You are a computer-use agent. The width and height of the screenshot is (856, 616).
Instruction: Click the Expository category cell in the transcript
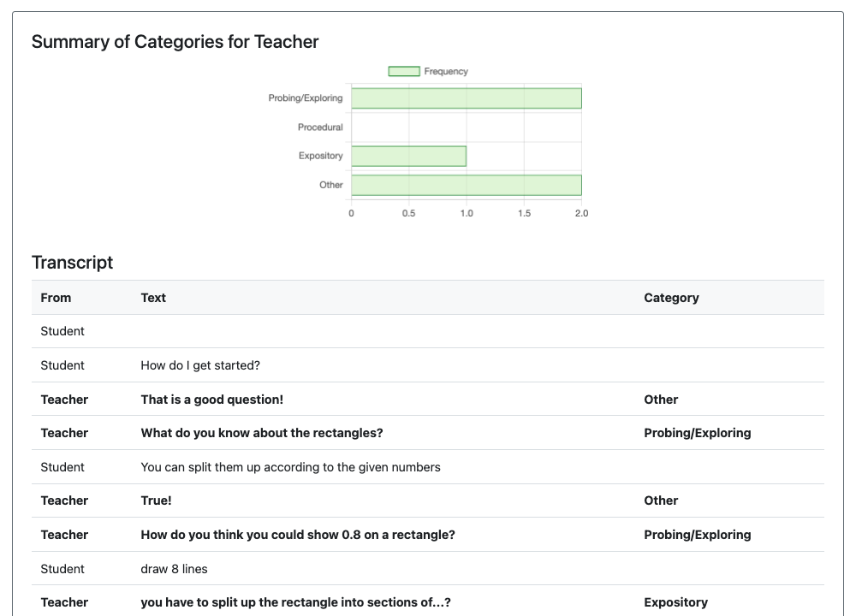[x=675, y=602]
